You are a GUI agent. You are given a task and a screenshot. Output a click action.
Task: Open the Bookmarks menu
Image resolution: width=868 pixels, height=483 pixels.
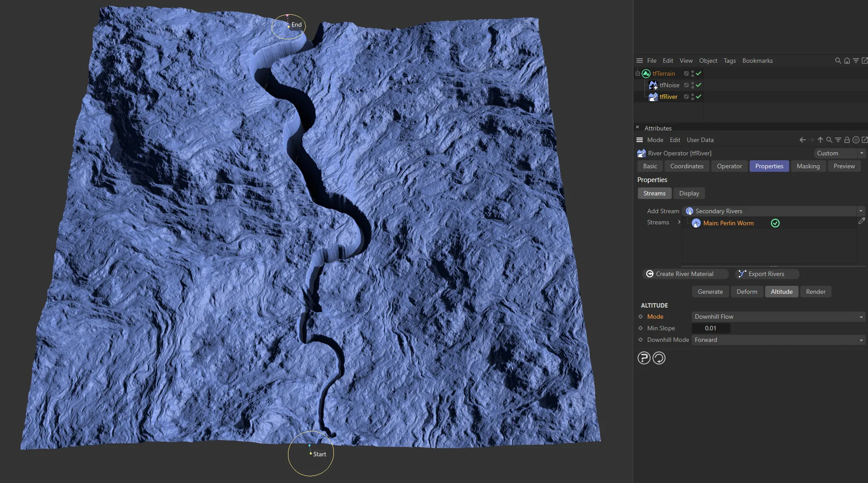pyautogui.click(x=757, y=61)
